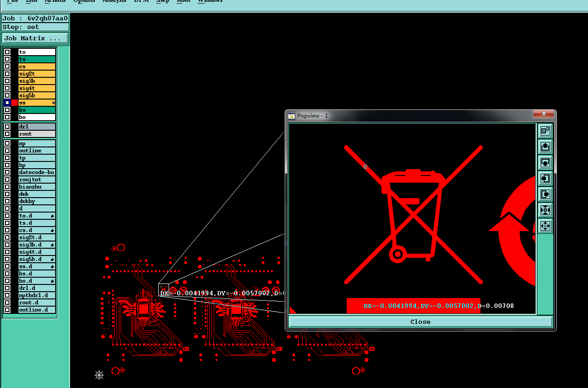Select the 'ts.d' layer name
The height and width of the screenshot is (388, 588).
(x=37, y=223)
